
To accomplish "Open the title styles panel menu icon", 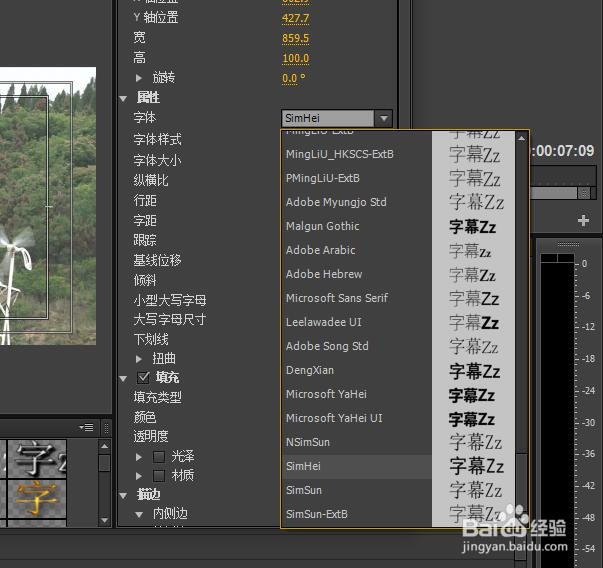I will pyautogui.click(x=86, y=427).
